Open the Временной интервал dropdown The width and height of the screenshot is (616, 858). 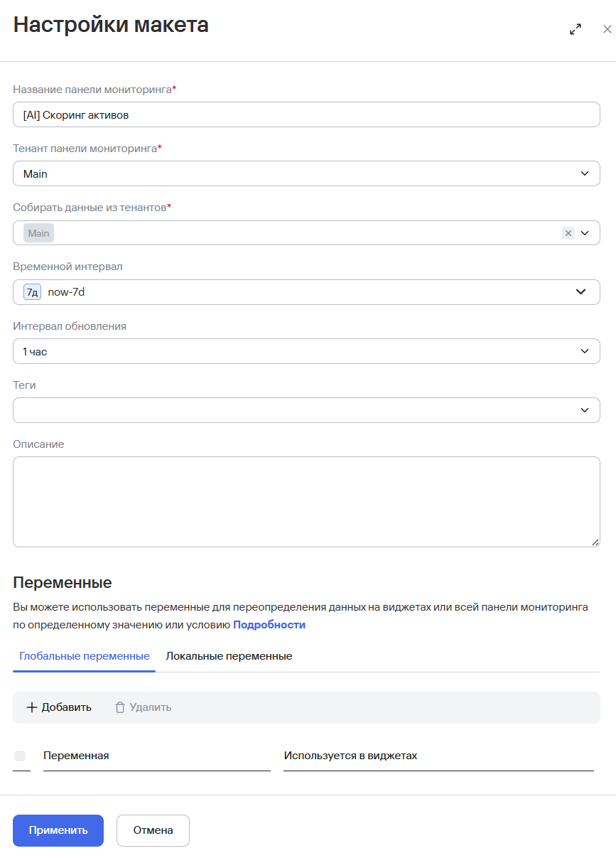(x=306, y=292)
